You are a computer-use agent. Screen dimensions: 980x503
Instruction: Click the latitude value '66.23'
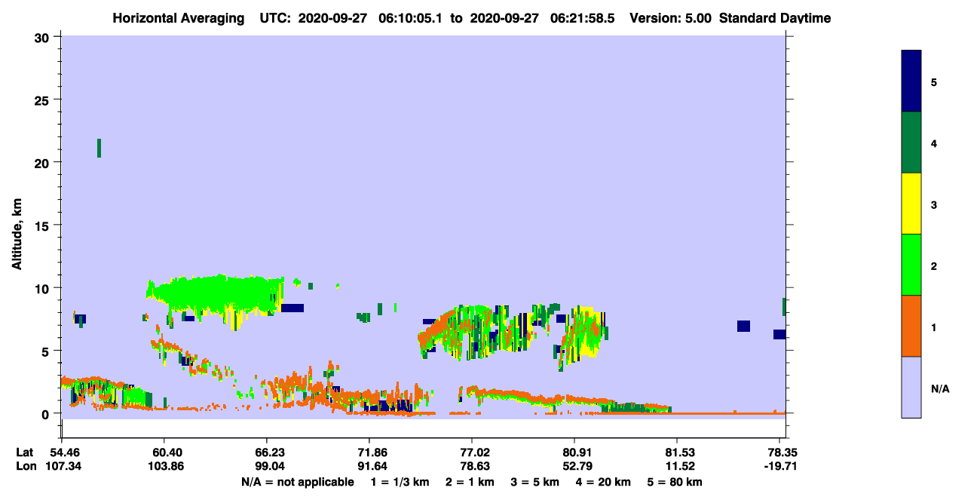[267, 452]
